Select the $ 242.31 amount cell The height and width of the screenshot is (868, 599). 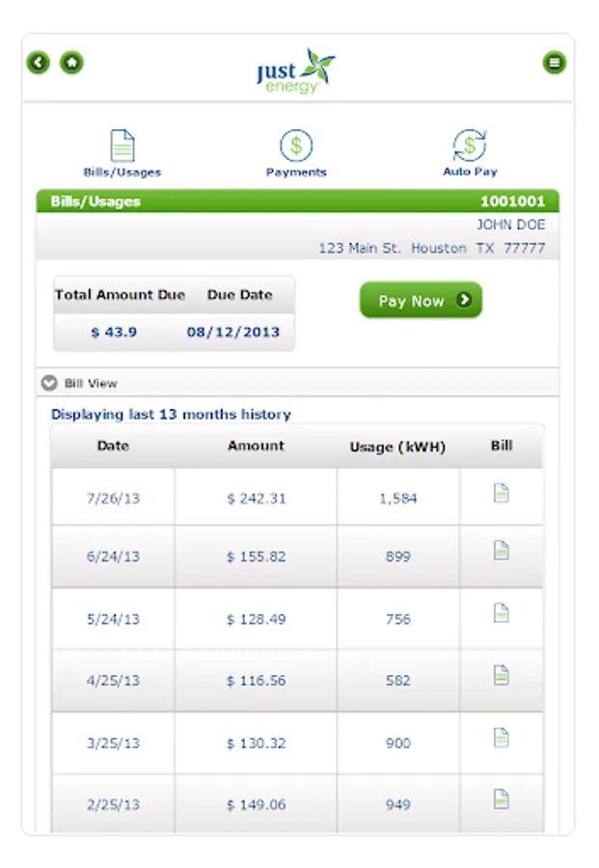pos(256,497)
